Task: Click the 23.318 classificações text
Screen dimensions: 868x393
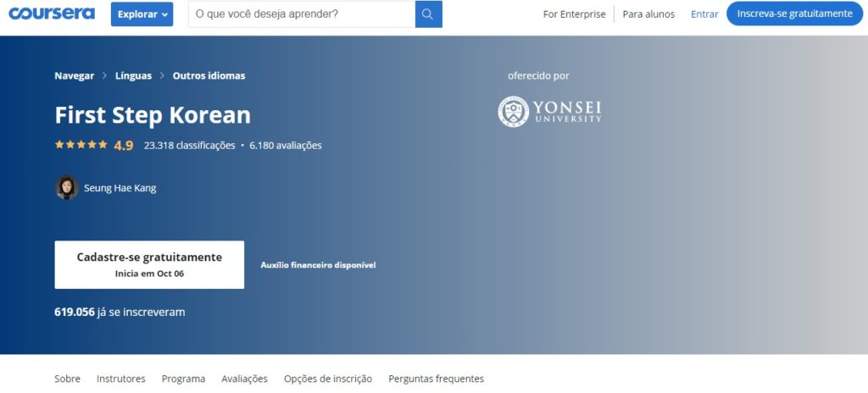Action: tap(189, 146)
